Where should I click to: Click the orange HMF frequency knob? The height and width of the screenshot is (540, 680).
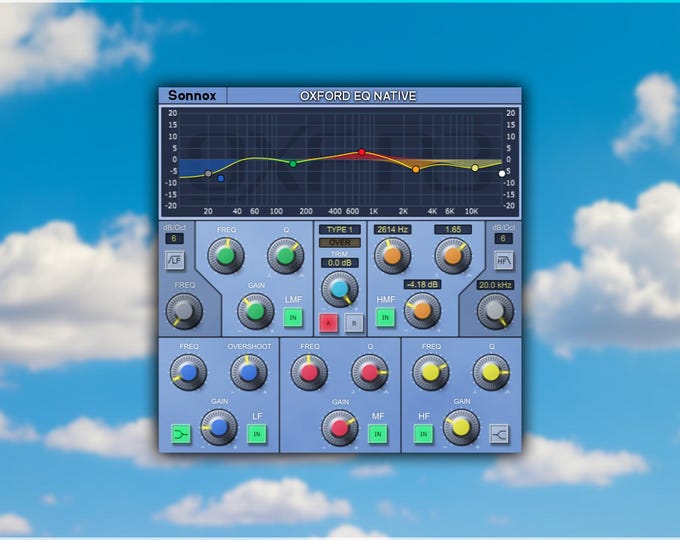click(x=392, y=255)
